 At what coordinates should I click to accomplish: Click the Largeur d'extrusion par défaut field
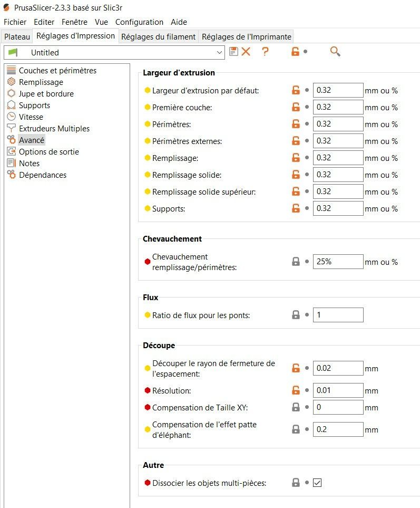338,90
